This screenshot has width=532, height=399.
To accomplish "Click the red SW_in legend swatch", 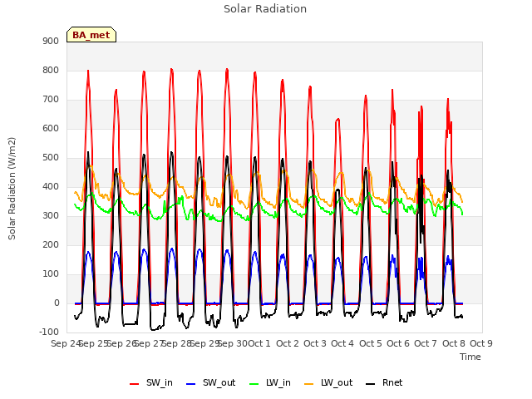I will [135, 384].
